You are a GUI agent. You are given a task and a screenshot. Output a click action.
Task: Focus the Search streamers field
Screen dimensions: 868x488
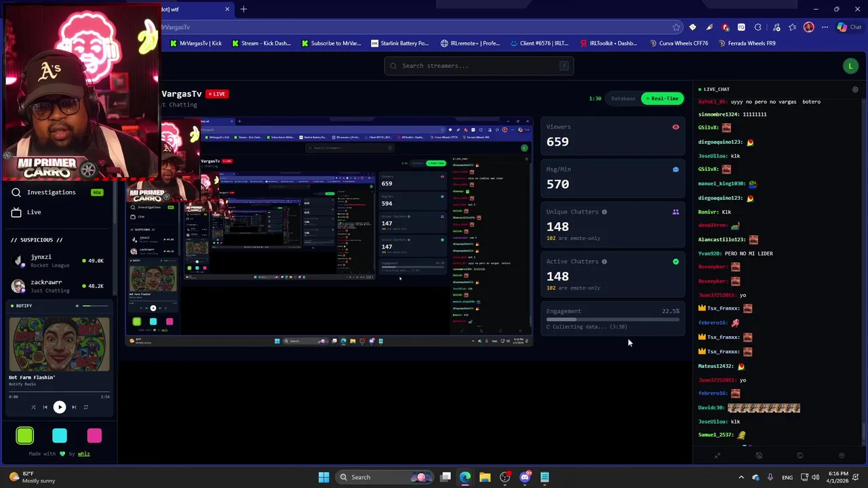479,66
